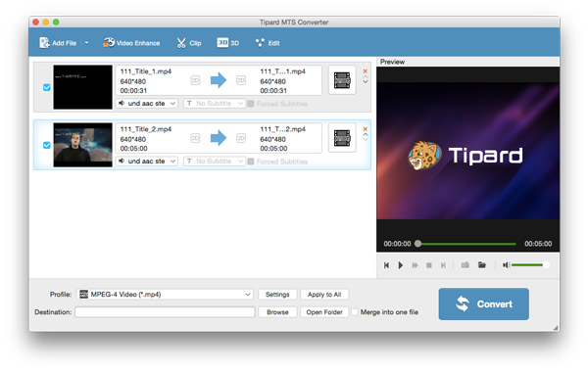Open No Subtitle dropdown for 111_Title_2.mp4
Viewport: 588px width, 372px height.
point(214,162)
